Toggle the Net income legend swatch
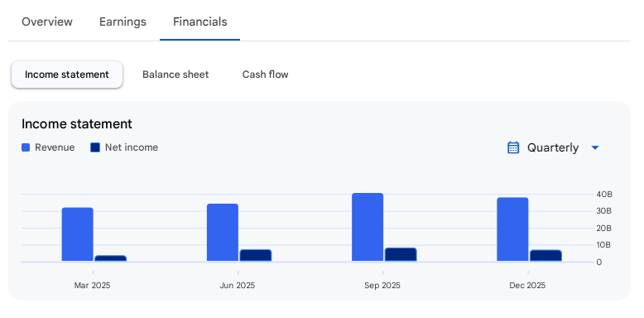Screen dimensions: 644x318 pyautogui.click(x=95, y=147)
